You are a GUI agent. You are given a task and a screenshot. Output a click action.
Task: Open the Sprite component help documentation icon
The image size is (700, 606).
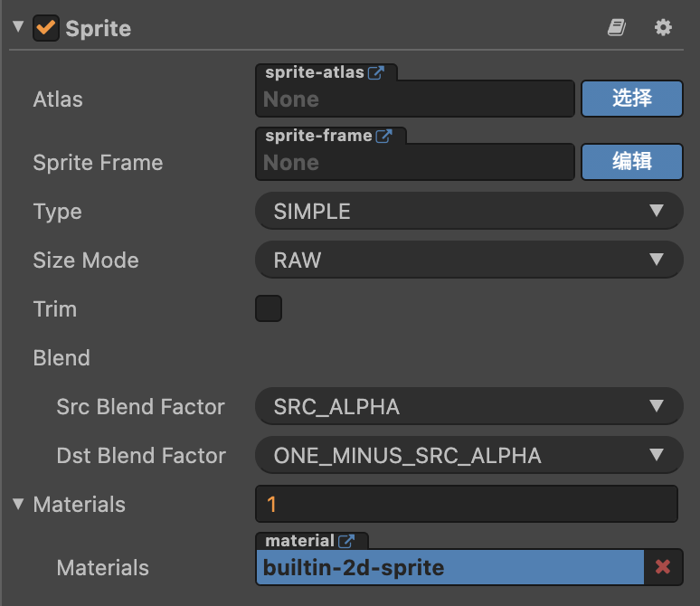(617, 28)
